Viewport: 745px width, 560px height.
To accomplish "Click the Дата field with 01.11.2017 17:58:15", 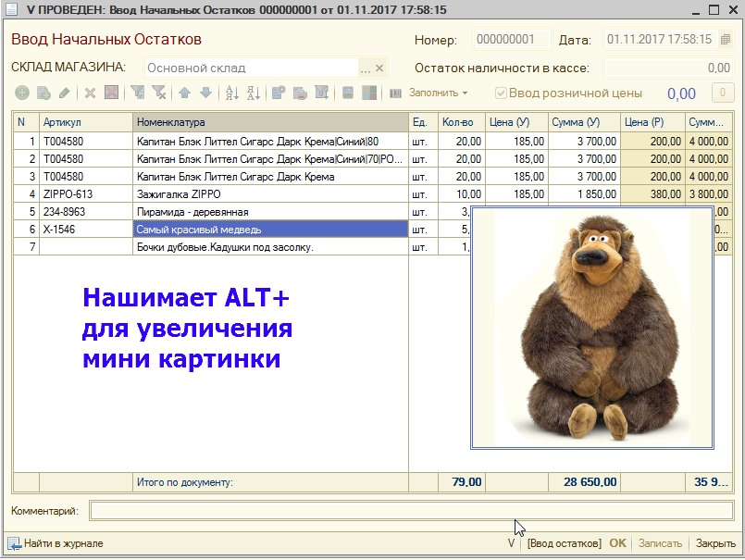I will (x=662, y=40).
